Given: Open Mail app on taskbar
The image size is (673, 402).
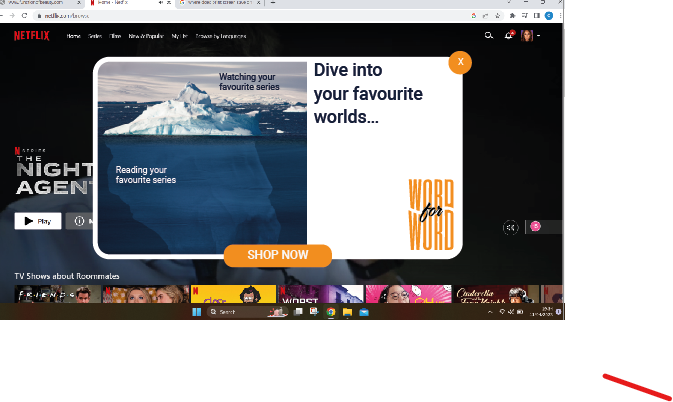Looking at the screenshot, I should [364, 312].
